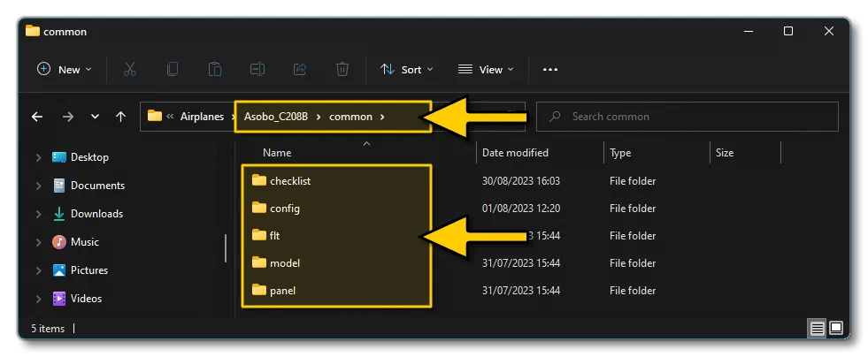Expand Music in navigation pane
This screenshot has width=868, height=357.
pyautogui.click(x=38, y=242)
